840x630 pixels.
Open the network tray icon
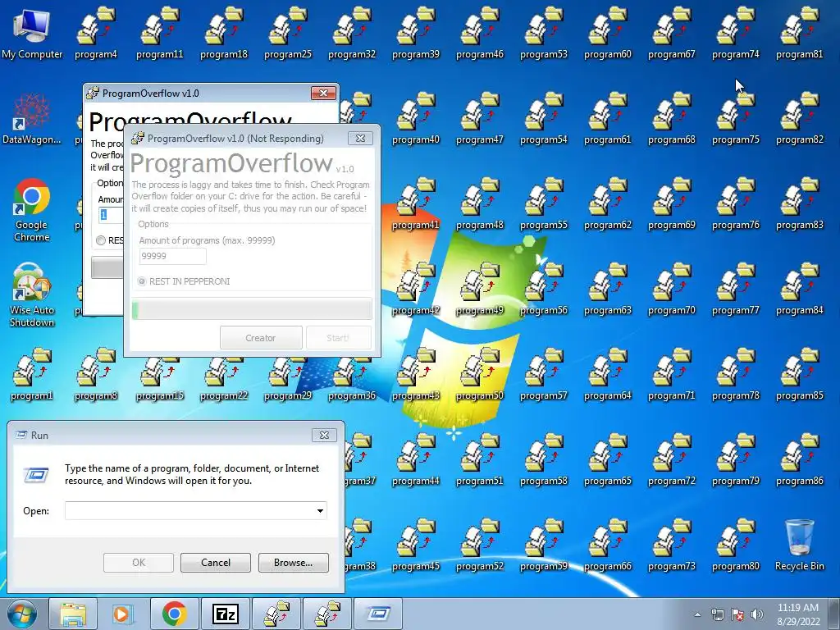717,614
